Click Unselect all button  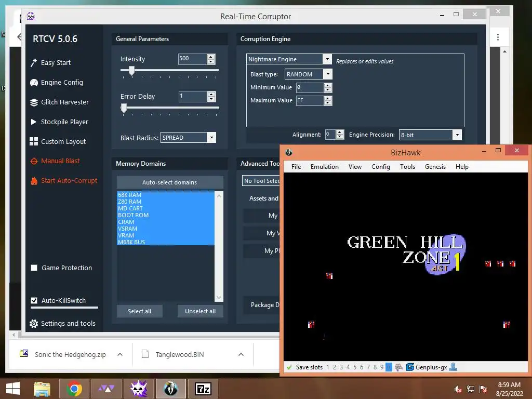[x=200, y=311]
